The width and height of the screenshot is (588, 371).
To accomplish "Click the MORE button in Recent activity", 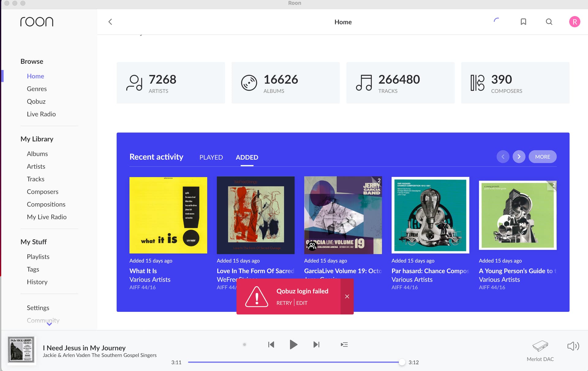I will tap(542, 157).
